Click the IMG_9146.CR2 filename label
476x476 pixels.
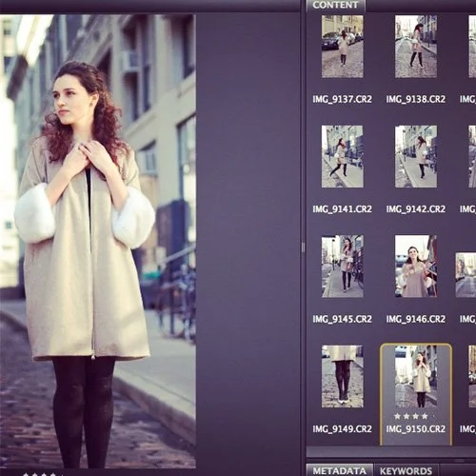coord(416,319)
